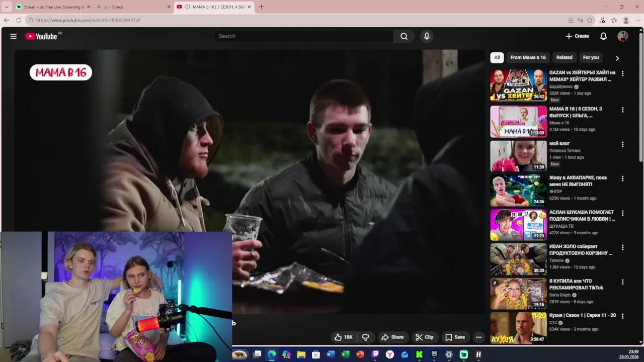Image resolution: width=644 pixels, height=362 pixels.
Task: Open options for АСЛАН ШУКАША video
Action: coord(622,213)
